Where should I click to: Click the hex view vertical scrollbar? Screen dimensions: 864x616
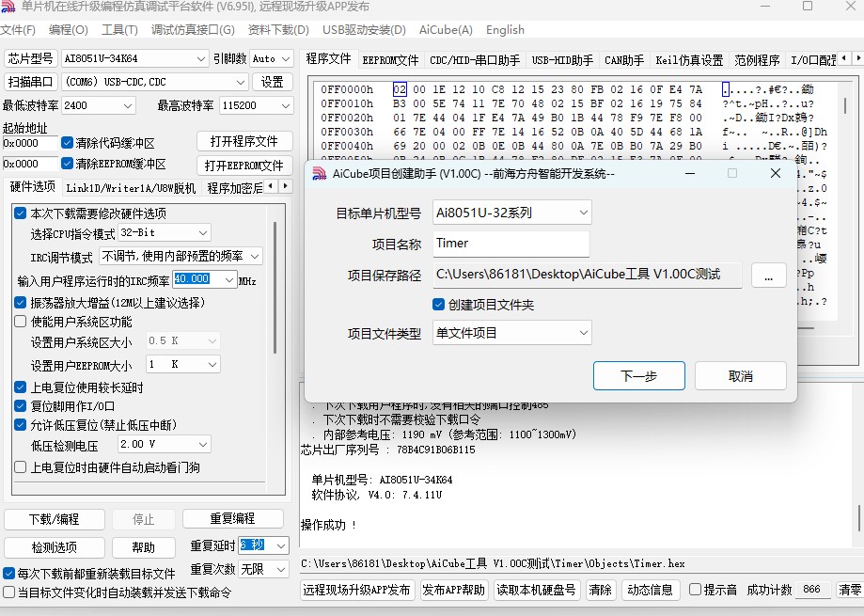click(844, 105)
